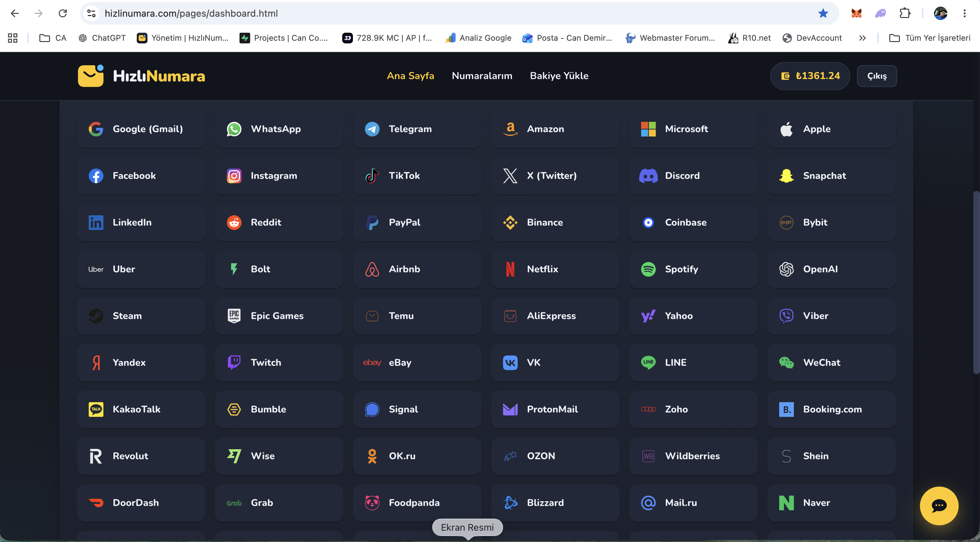Click the Reddit alien icon
Image resolution: width=980 pixels, height=542 pixels.
(234, 223)
